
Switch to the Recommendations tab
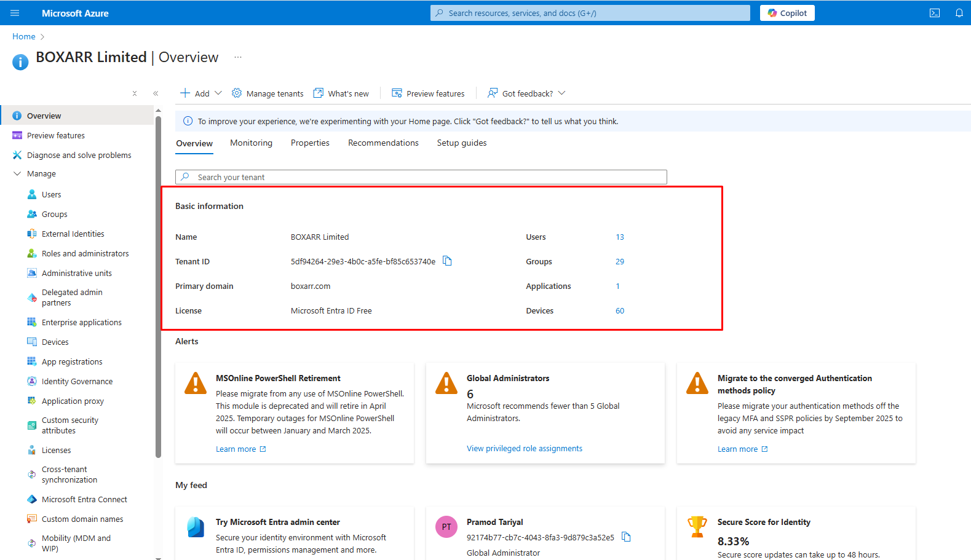(x=383, y=143)
